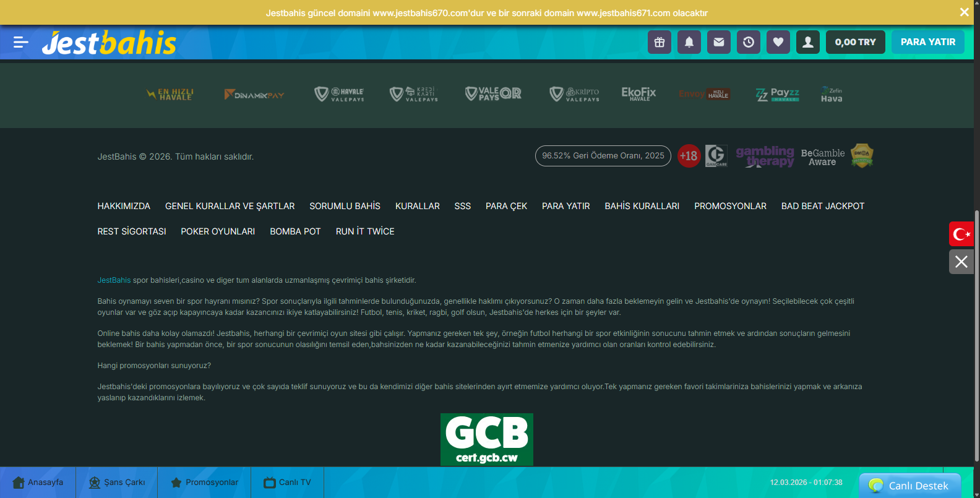
Task: Click the 0,00 TRY balance button
Action: pos(855,42)
